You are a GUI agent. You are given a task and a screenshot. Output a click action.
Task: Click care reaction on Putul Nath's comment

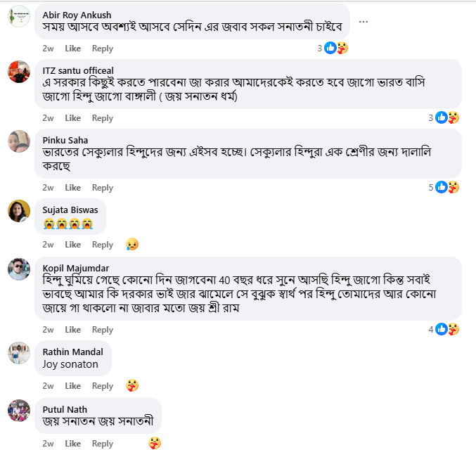pos(155,443)
